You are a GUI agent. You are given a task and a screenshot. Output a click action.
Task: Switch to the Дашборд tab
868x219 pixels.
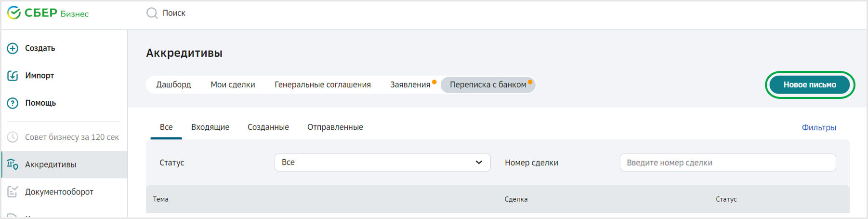coord(173,85)
